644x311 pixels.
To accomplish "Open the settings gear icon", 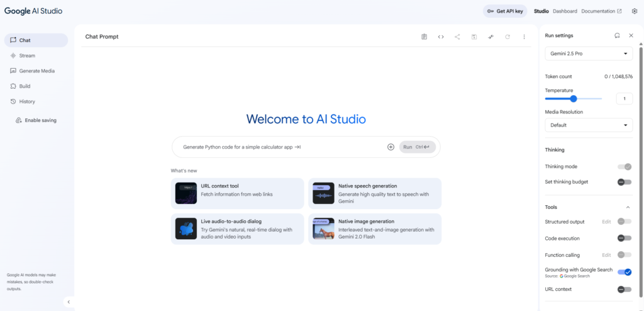I will pos(634,11).
